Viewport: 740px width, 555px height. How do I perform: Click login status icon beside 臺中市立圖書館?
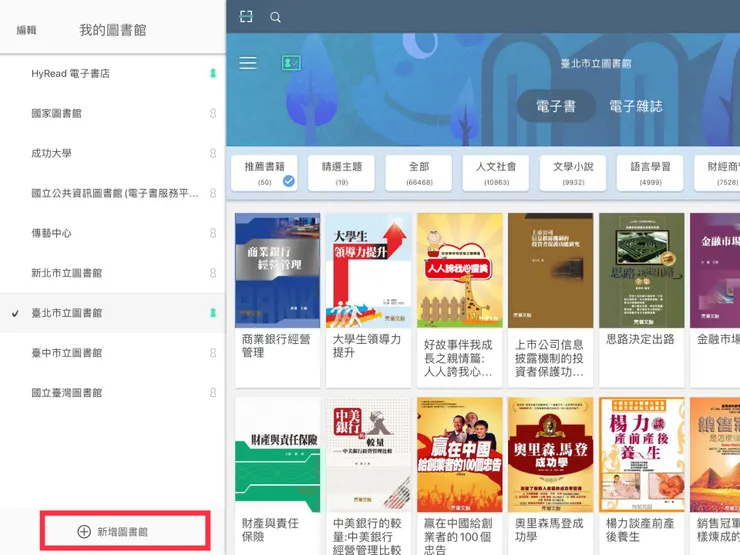point(213,353)
